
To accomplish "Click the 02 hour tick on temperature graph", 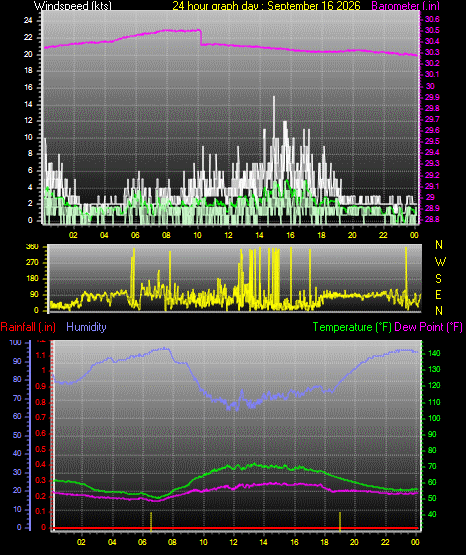I will click(x=81, y=542).
